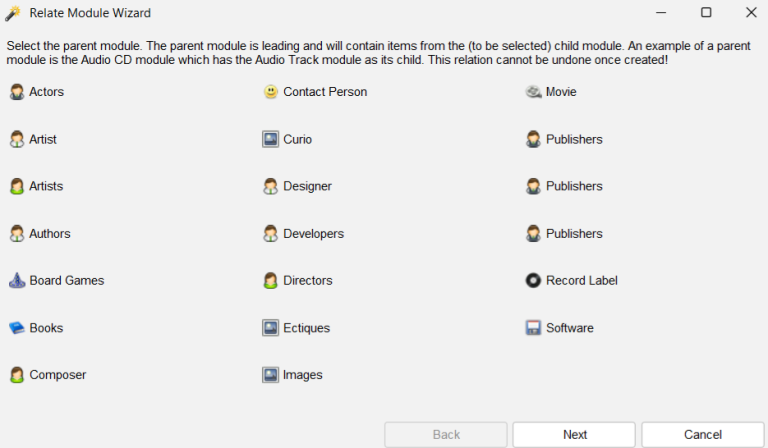Click the Curio picture icon

click(271, 139)
